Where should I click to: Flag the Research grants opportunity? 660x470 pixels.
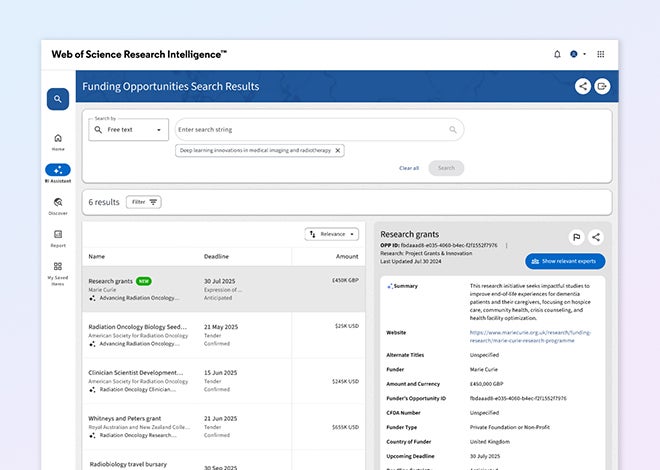click(576, 237)
